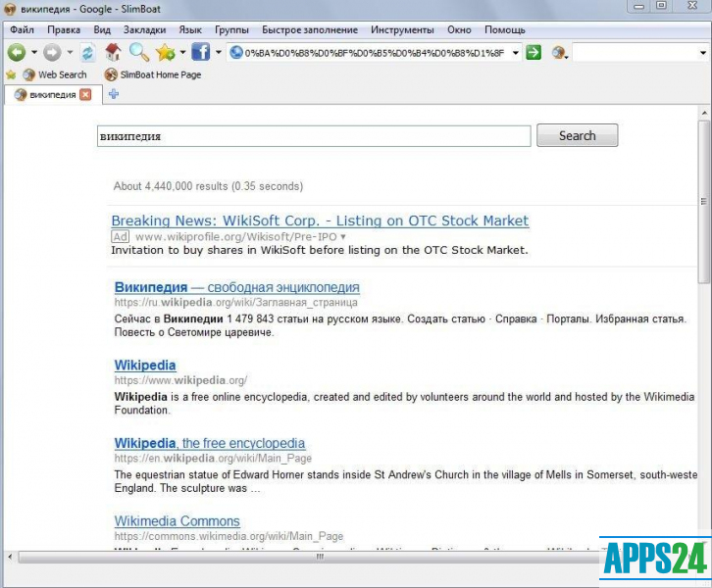This screenshot has height=588, width=712.
Task: Click the Invitation to buy shares ad description
Action: tap(320, 251)
